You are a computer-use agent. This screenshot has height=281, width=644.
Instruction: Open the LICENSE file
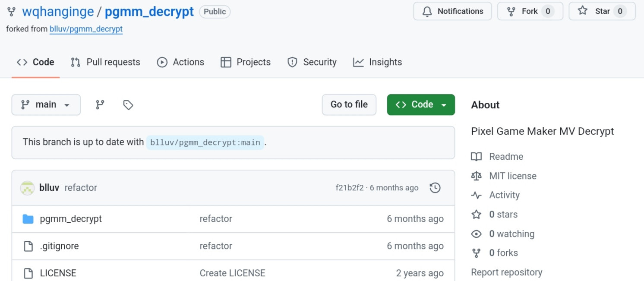pos(58,273)
